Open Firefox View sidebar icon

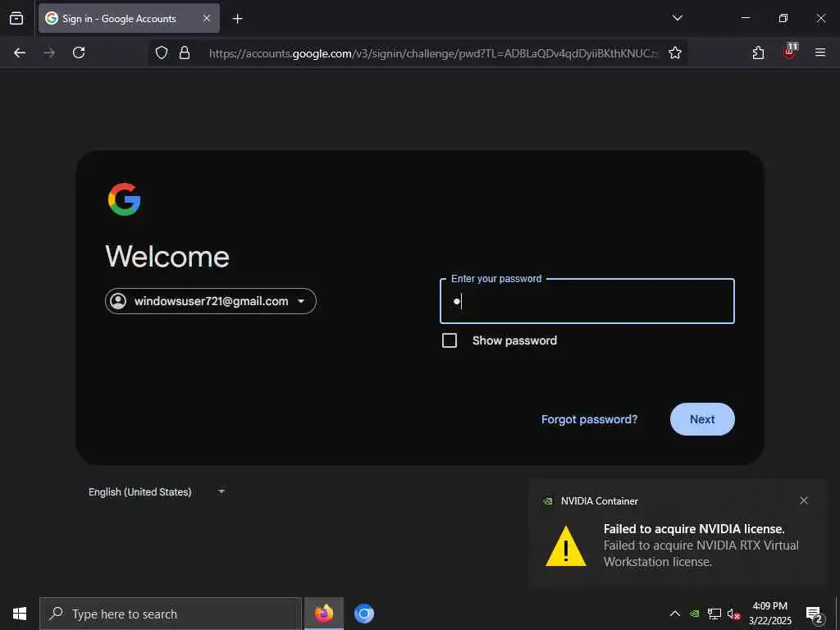pos(16,18)
